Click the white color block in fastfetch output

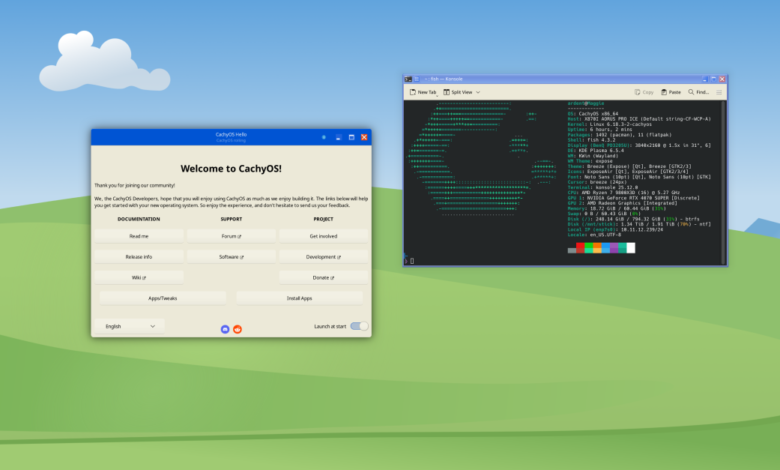point(631,248)
